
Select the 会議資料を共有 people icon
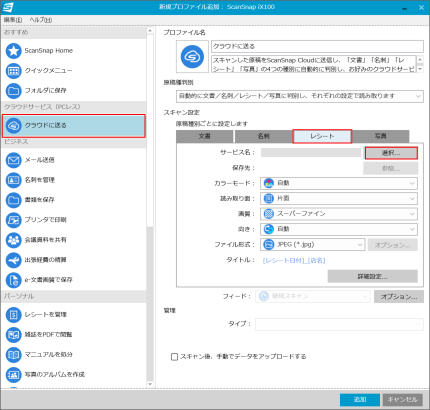coord(14,240)
